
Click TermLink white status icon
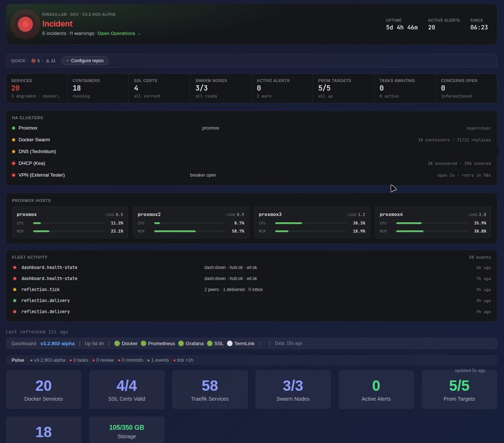point(230,343)
